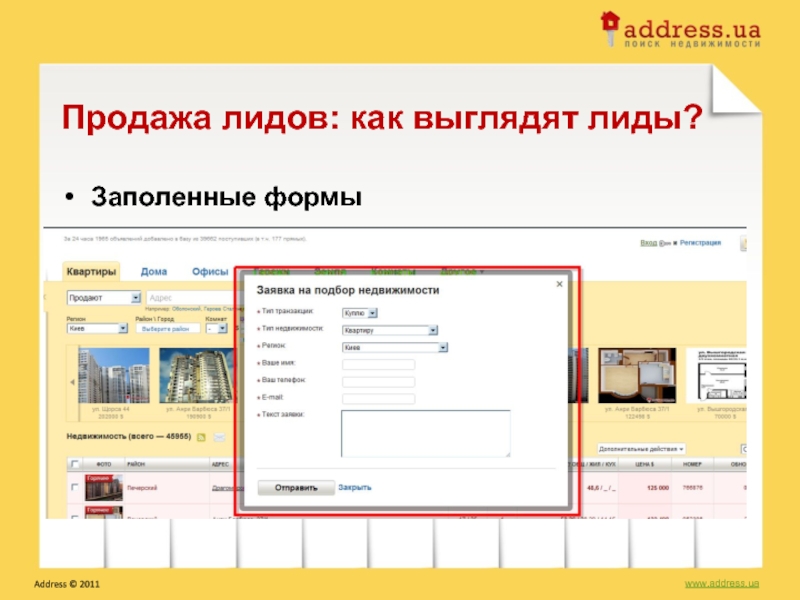The height and width of the screenshot is (600, 800).
Task: Switch to the Квартиры tab
Action: point(91,271)
